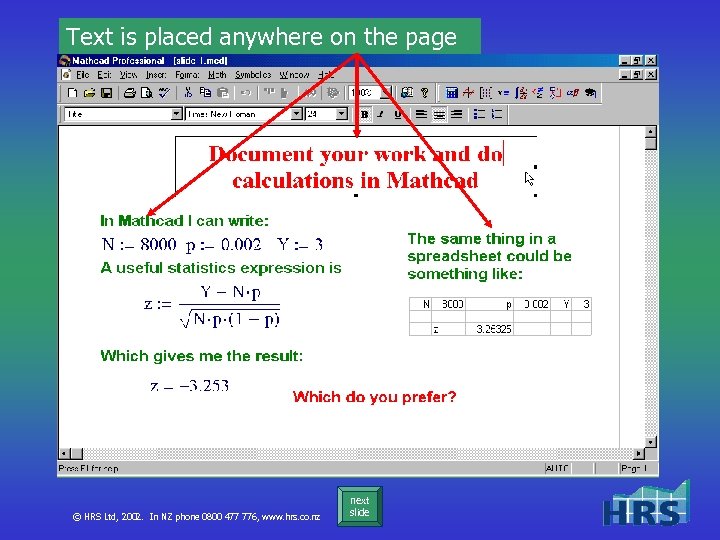This screenshot has width=720, height=540.
Task: Open the Format menu
Action: [x=187, y=75]
